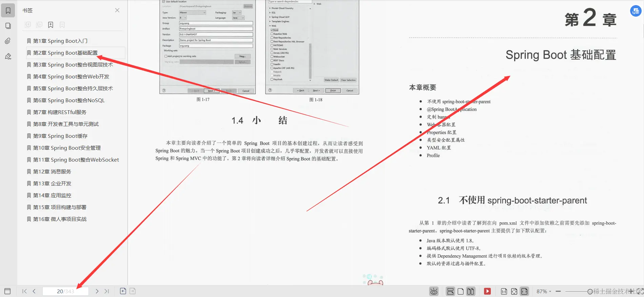Add a new bookmark
Screen dimensions: 644x297
51,25
